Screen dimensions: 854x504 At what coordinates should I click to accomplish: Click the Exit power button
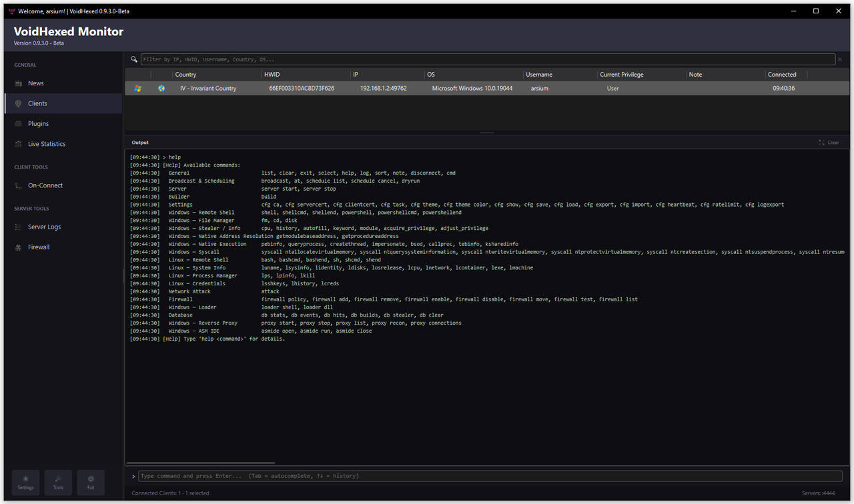point(91,482)
